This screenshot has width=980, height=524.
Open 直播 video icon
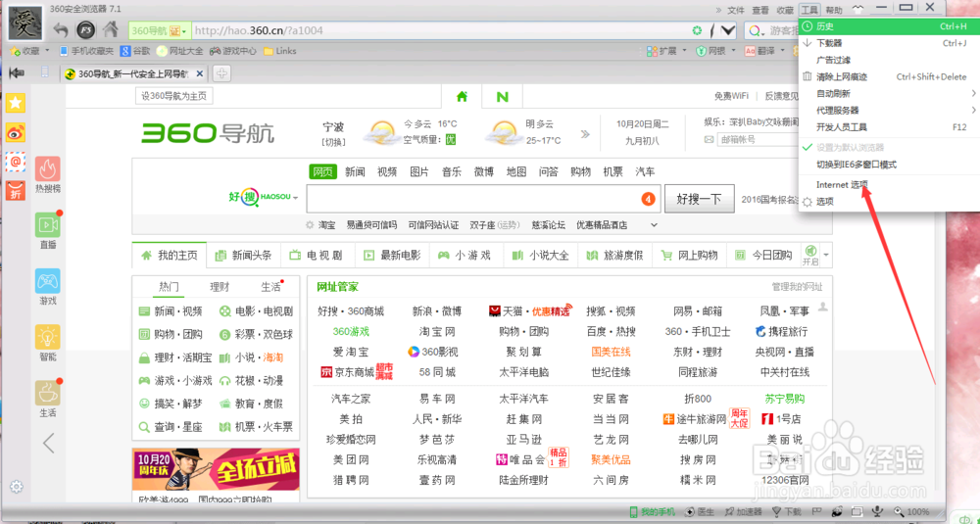[x=48, y=225]
